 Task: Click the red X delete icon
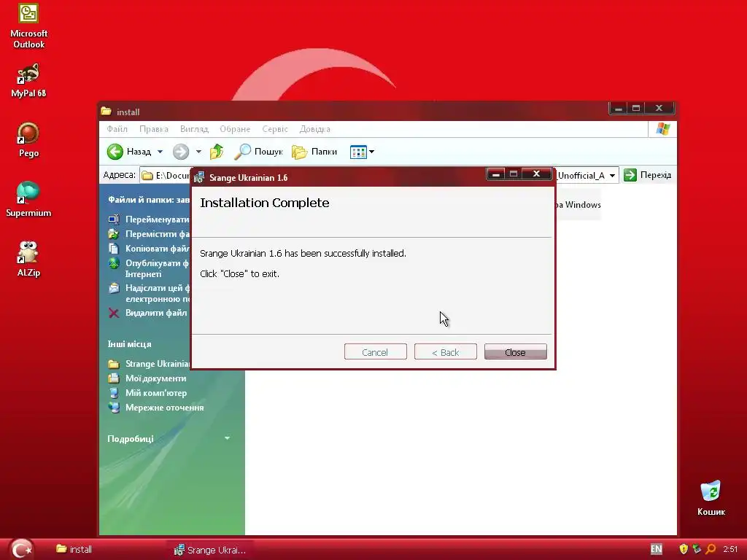click(113, 313)
